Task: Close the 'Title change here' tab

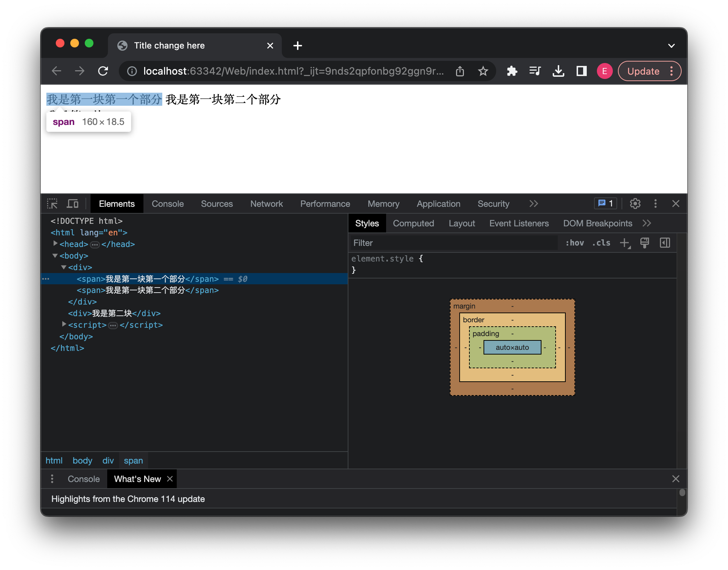Action: coord(270,46)
